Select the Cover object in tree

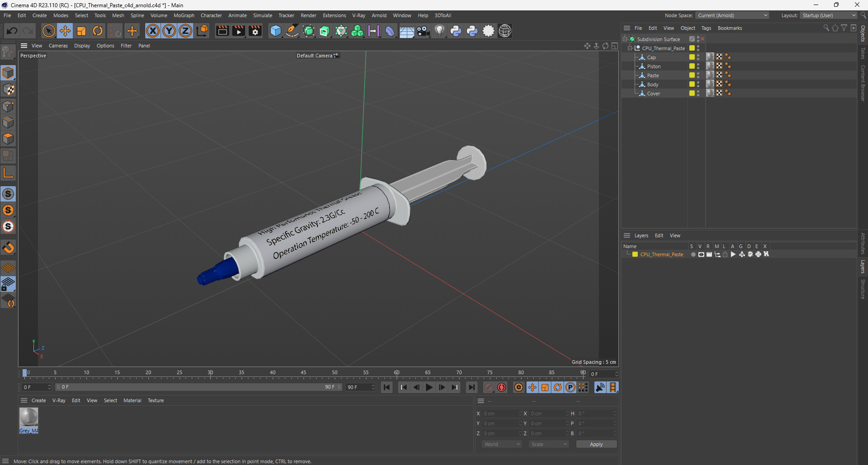click(x=653, y=94)
